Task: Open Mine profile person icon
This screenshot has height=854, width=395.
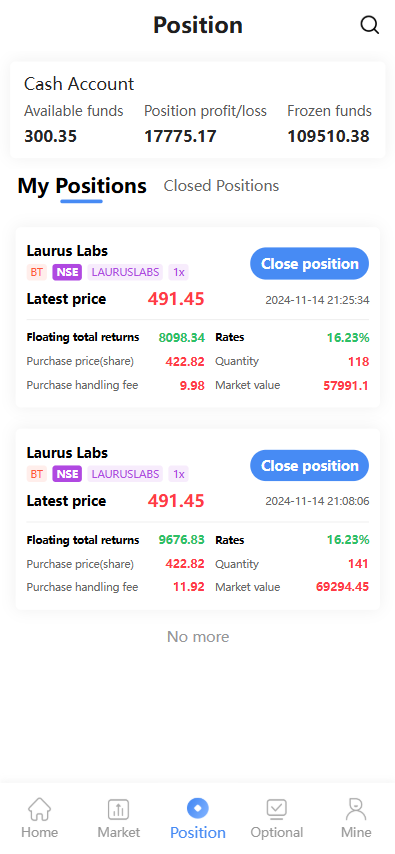Action: coord(356,809)
